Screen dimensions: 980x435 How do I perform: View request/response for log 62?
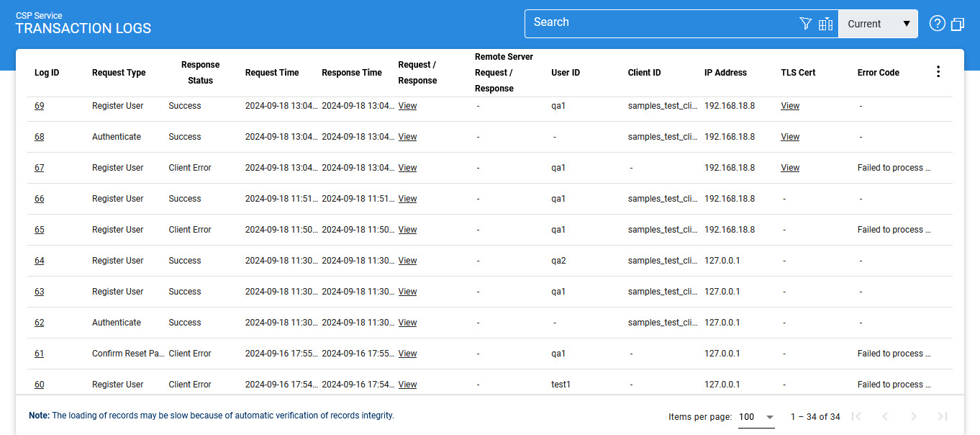(407, 323)
